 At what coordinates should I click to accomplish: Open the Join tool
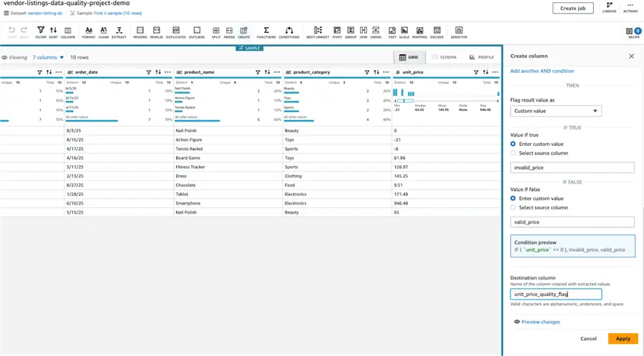(364, 32)
